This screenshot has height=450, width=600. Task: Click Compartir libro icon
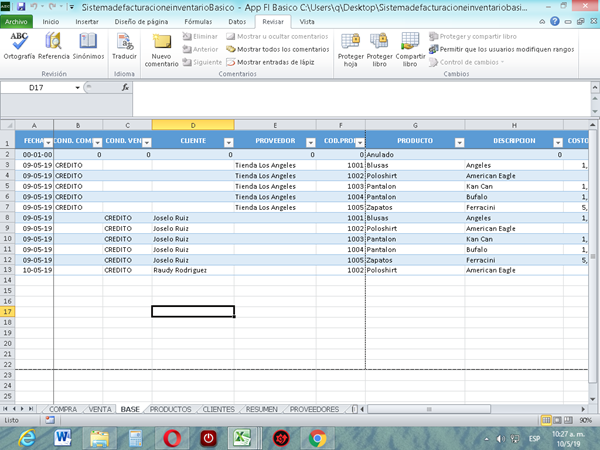(x=410, y=48)
